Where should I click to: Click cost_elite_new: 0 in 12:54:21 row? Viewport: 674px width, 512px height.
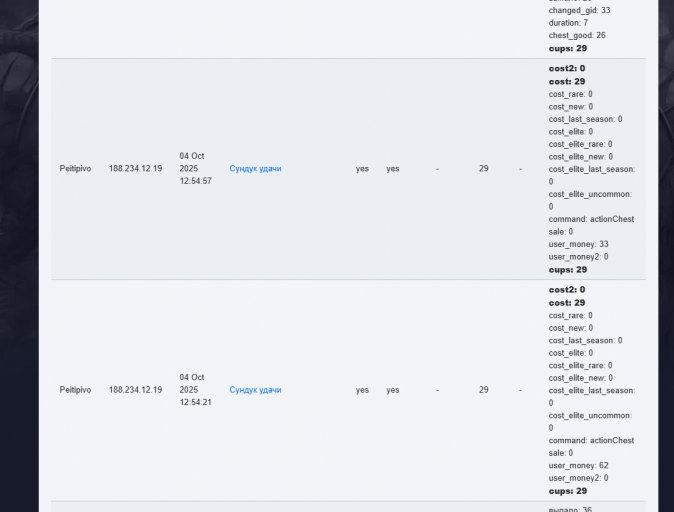(x=581, y=378)
